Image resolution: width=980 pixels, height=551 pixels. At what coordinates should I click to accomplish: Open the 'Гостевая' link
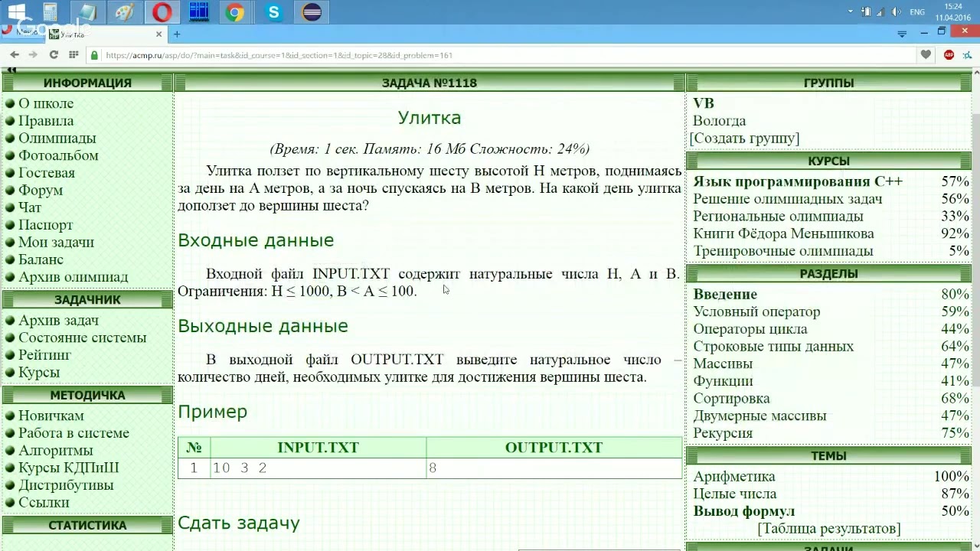[x=47, y=173]
